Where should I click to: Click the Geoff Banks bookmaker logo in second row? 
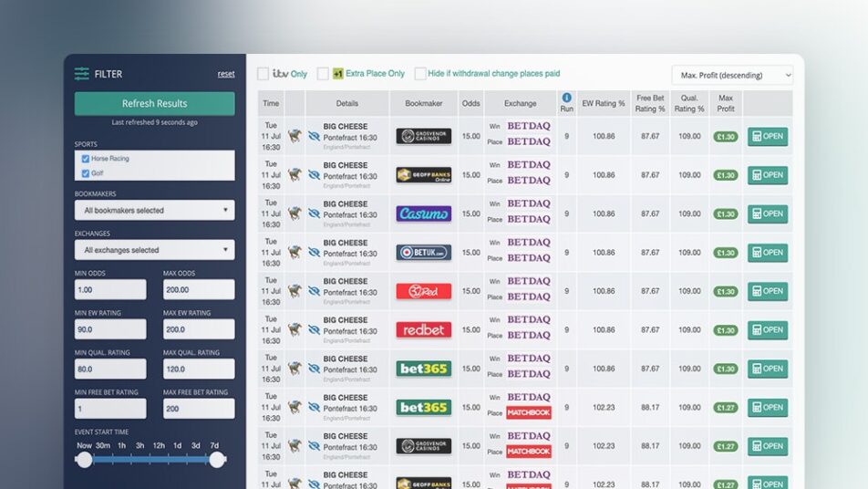[423, 175]
